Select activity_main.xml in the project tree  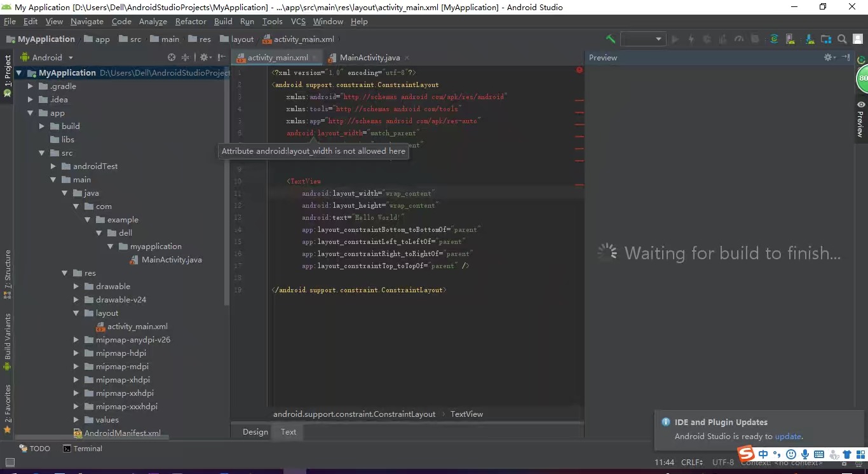(x=137, y=327)
